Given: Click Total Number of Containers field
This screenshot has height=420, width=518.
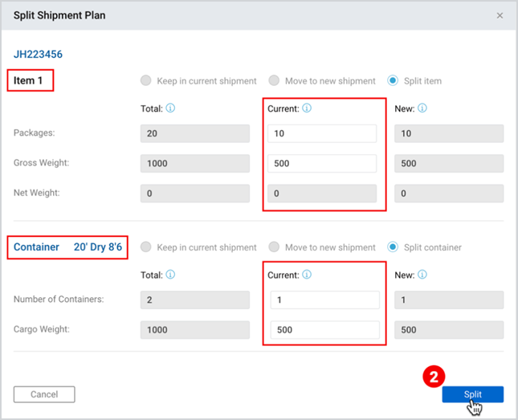Looking at the screenshot, I should tap(195, 300).
